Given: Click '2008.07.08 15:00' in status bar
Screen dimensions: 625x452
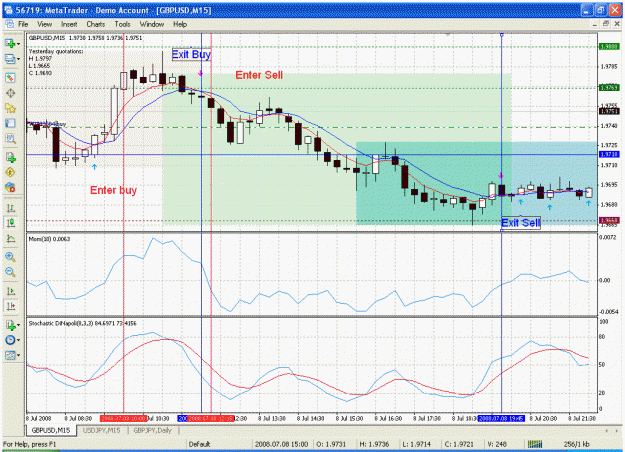Looking at the screenshot, I should [281, 444].
